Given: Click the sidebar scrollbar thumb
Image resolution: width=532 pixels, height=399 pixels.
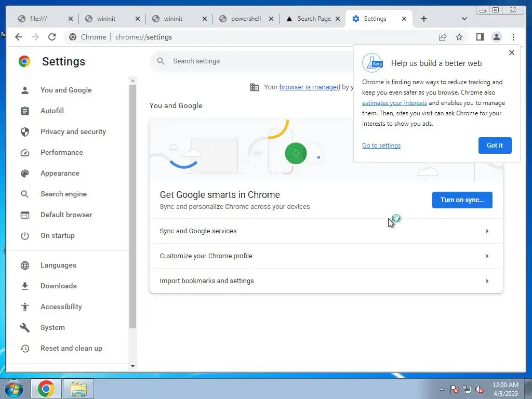Looking at the screenshot, I should click(x=132, y=206).
